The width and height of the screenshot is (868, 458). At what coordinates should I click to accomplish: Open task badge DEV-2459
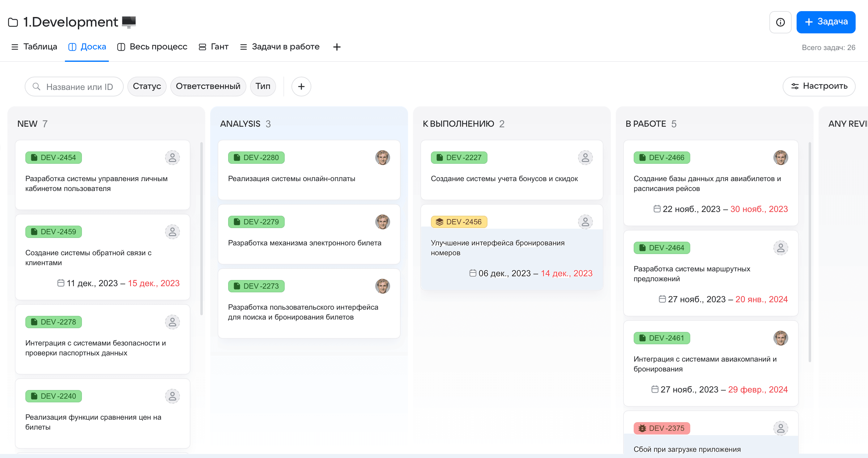click(53, 232)
